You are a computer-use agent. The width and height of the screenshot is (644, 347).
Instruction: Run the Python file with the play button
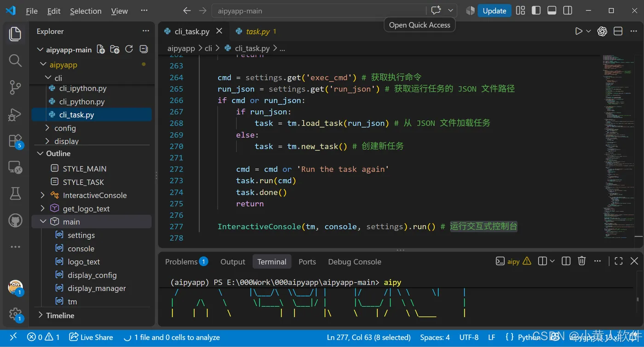coord(579,31)
